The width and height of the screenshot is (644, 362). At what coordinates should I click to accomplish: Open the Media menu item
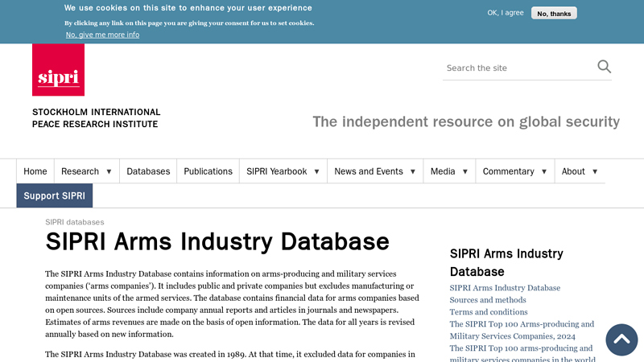443,171
